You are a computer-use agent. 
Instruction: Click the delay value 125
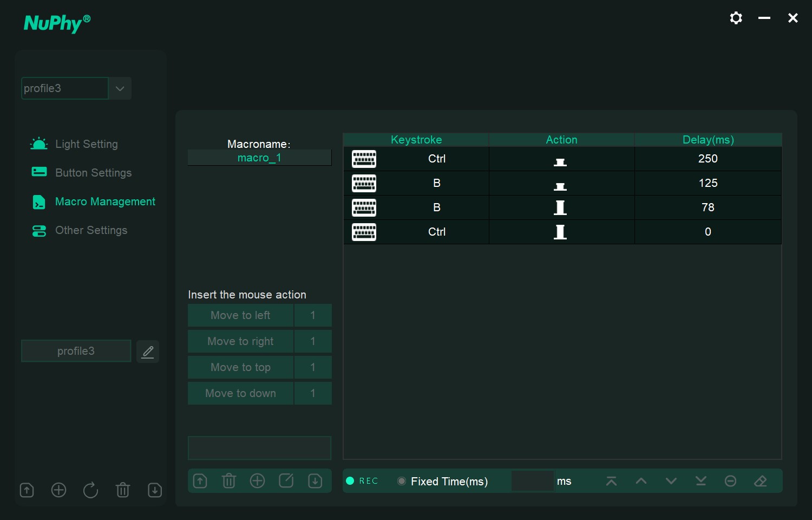[708, 183]
